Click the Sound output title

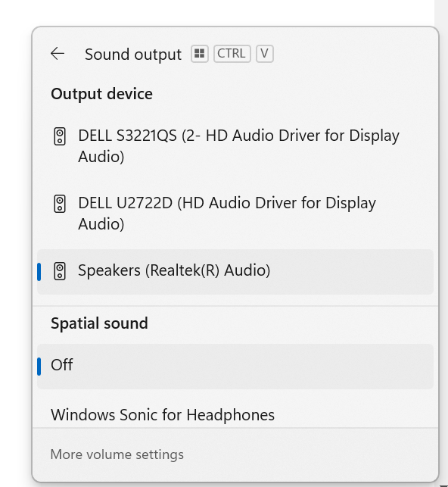pos(133,55)
